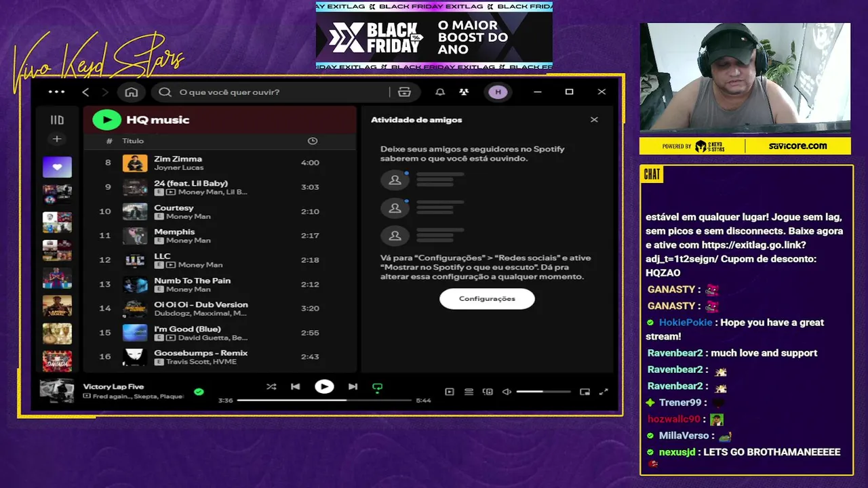Open the queue icon
Viewport: 868px width, 488px height.
[469, 392]
